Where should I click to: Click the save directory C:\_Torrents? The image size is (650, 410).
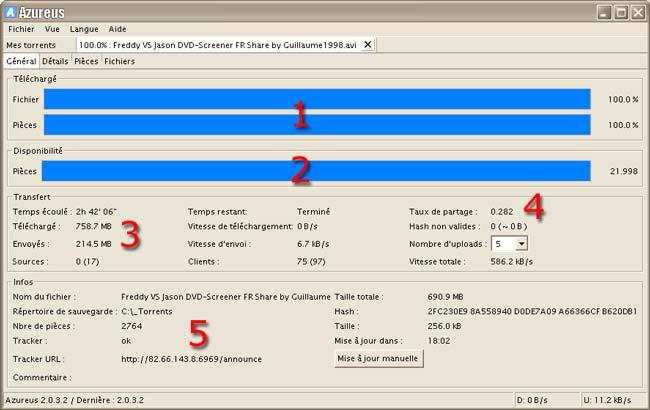point(147,311)
